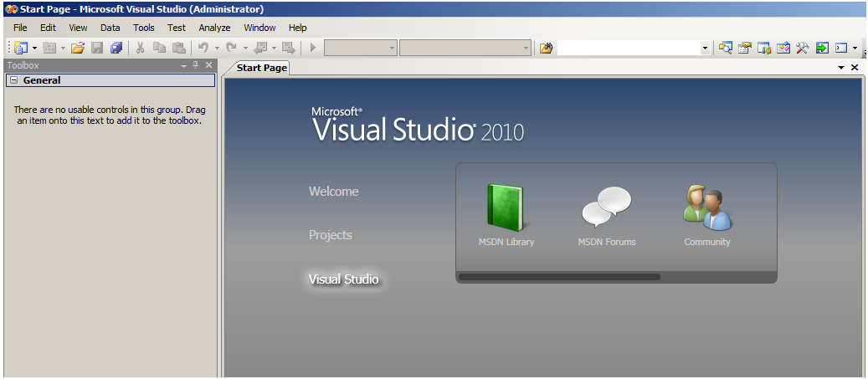Viewport: 868px width, 379px height.
Task: Open the MSDN Forums speech bubbles icon
Action: coord(607,207)
